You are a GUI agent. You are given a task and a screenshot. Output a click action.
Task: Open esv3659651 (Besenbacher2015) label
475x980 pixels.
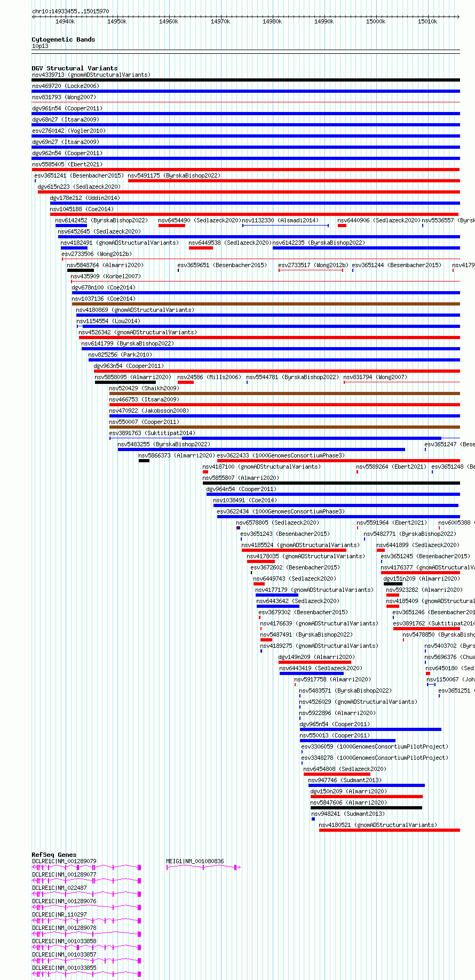[222, 265]
